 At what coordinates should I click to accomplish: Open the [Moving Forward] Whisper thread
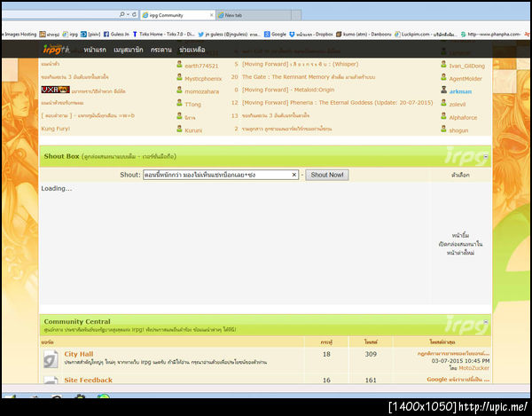pos(300,64)
